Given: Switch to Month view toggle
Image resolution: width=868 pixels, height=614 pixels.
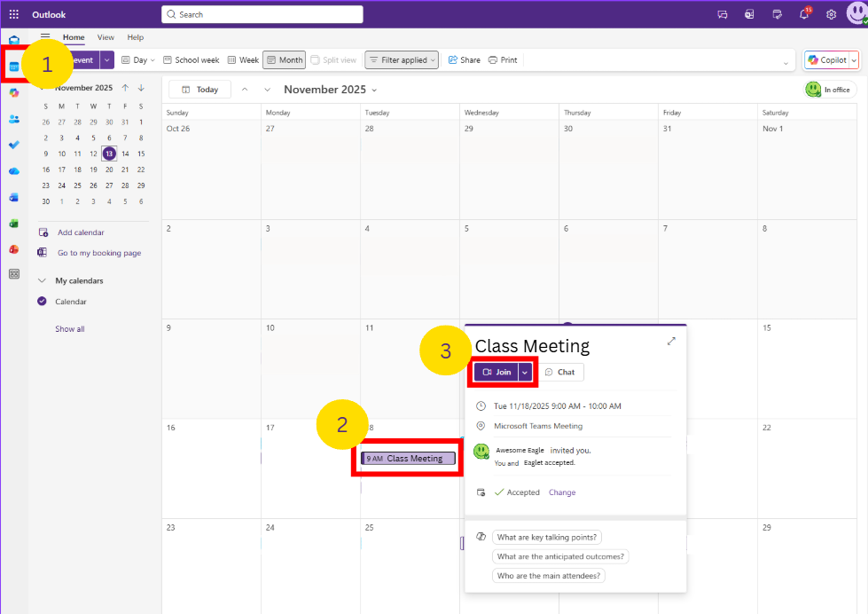Looking at the screenshot, I should click(284, 59).
